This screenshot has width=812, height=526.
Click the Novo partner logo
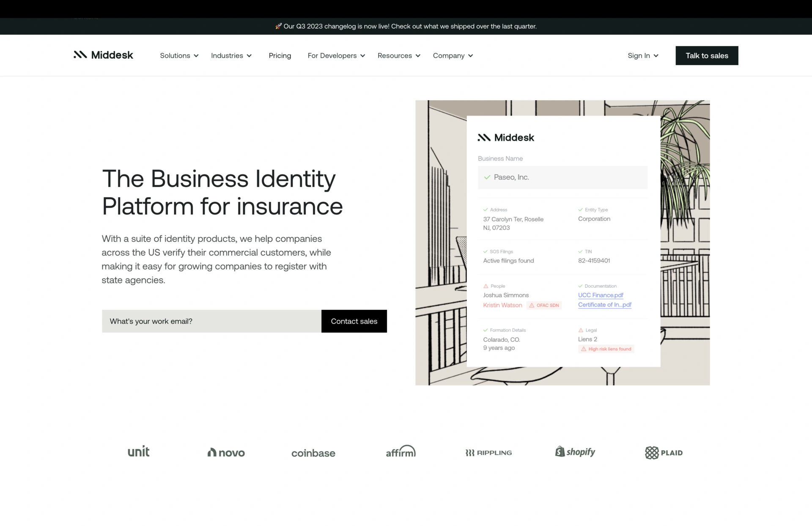coord(226,452)
